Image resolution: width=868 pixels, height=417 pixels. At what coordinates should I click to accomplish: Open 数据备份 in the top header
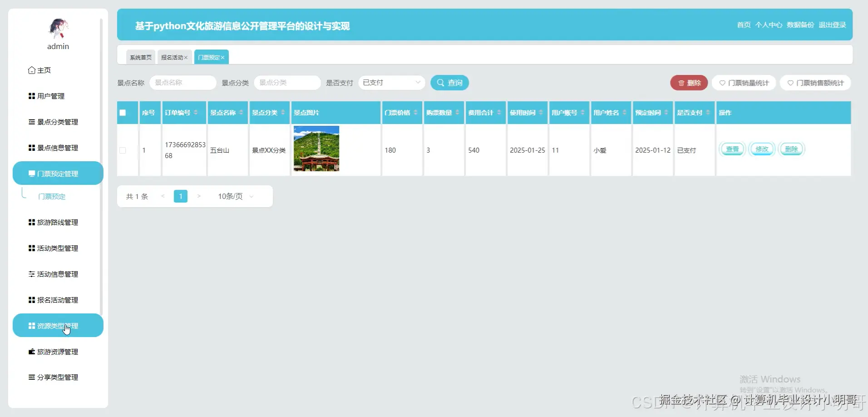(x=800, y=25)
